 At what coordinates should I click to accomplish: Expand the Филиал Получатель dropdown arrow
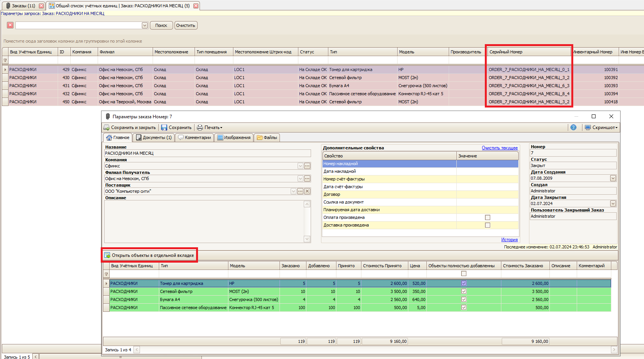(300, 179)
